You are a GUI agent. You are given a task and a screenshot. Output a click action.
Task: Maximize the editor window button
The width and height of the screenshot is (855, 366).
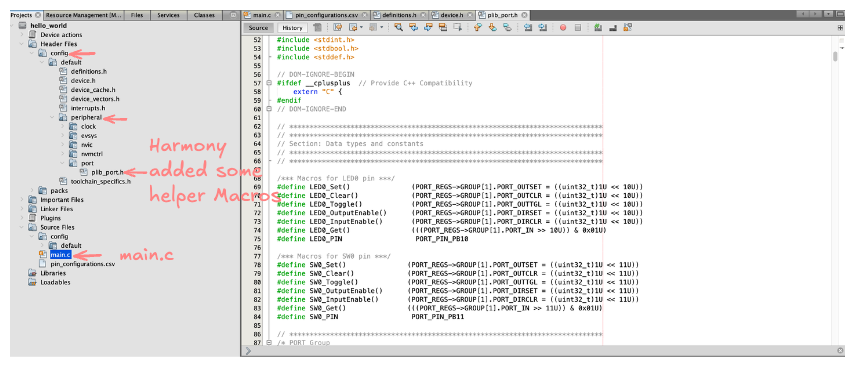coord(840,14)
